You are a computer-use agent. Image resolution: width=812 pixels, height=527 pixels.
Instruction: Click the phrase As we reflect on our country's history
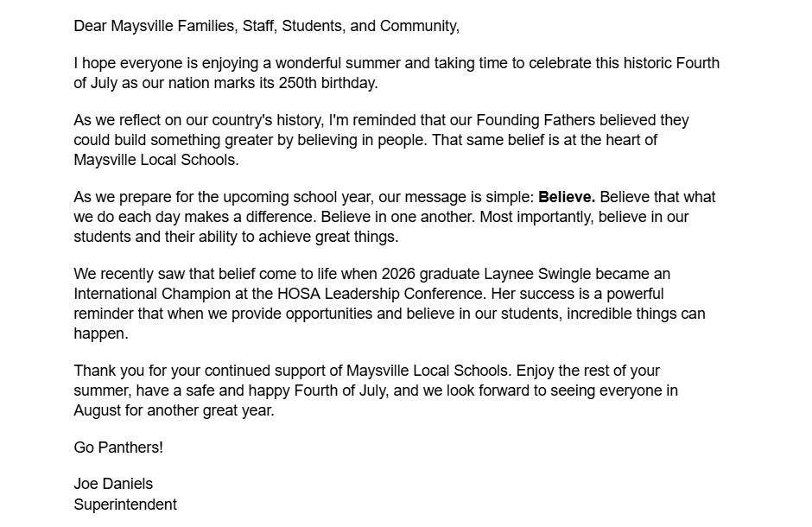point(199,121)
